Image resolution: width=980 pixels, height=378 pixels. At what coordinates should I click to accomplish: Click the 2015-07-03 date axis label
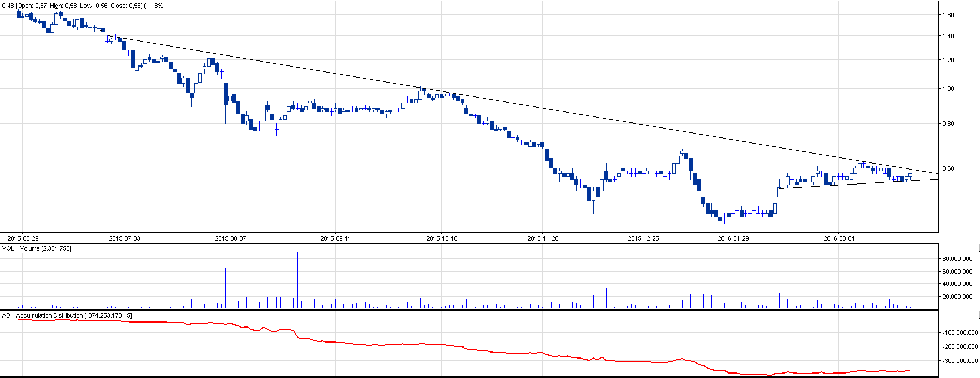click(x=124, y=238)
